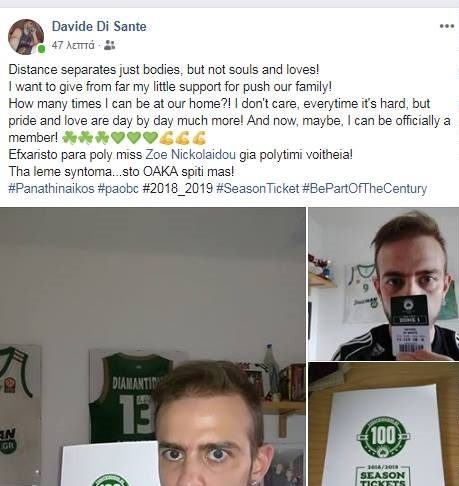Open the 47 λεπτά post timestamp
This screenshot has width=459, height=486.
73,45
